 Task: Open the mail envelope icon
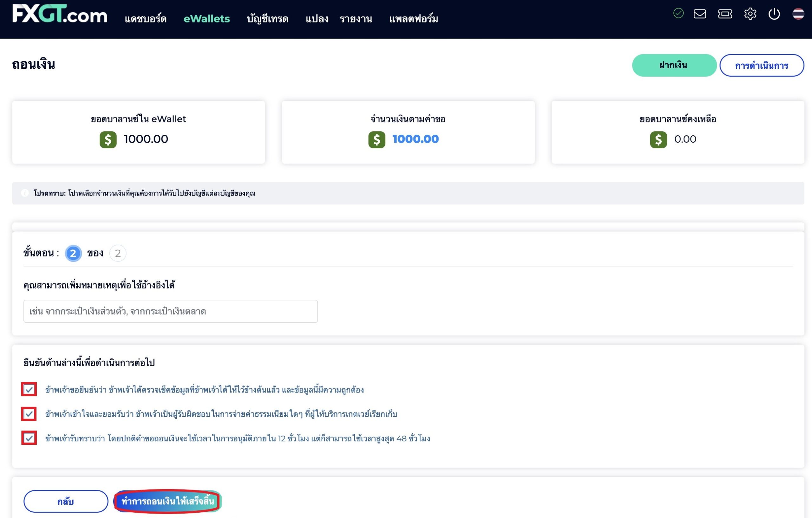point(700,14)
